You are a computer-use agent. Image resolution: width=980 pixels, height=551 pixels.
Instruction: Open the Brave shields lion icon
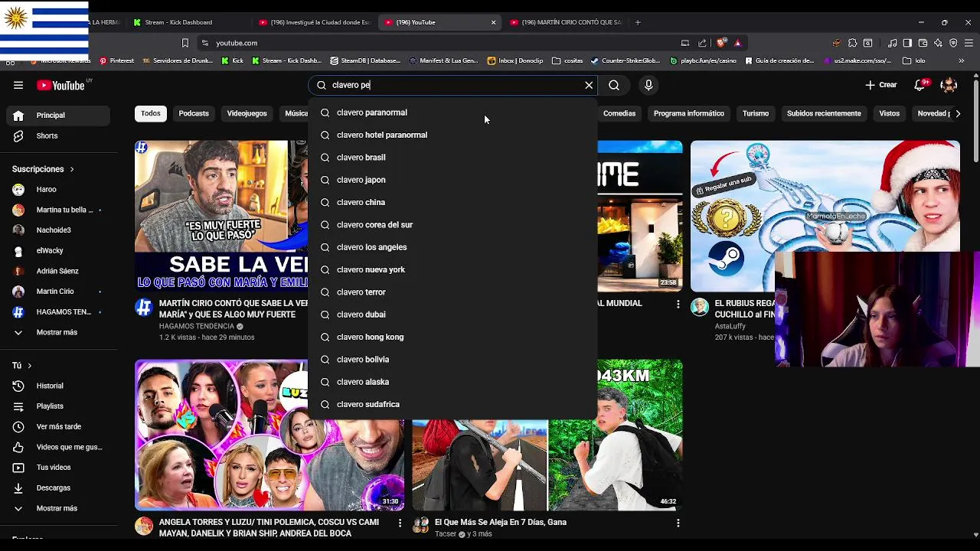pyautogui.click(x=722, y=43)
